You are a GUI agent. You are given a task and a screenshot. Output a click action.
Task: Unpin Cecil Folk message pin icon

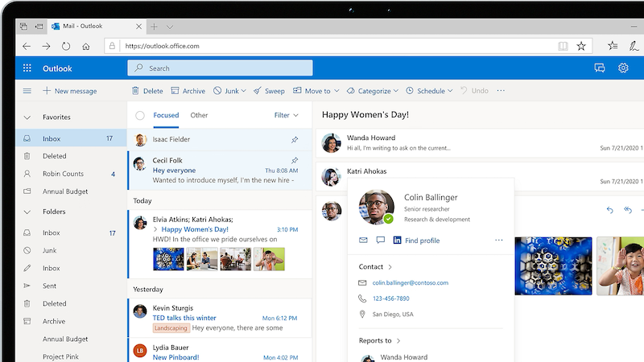[x=295, y=160]
